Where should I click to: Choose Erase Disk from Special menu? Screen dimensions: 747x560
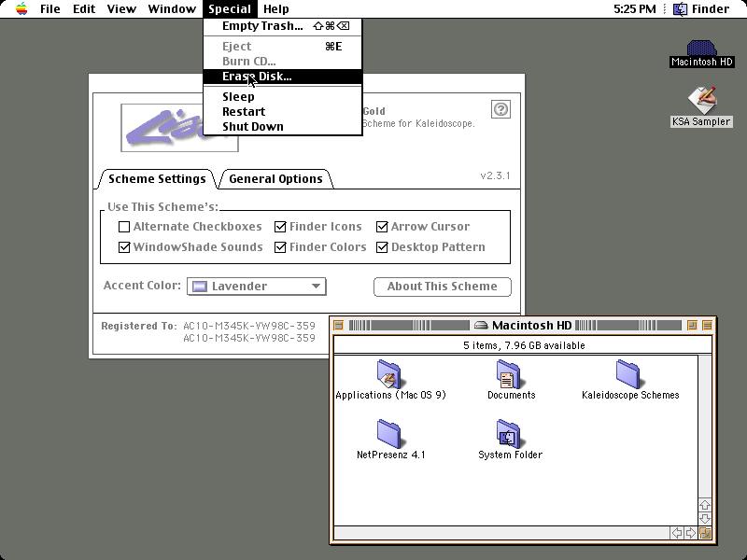coord(283,77)
